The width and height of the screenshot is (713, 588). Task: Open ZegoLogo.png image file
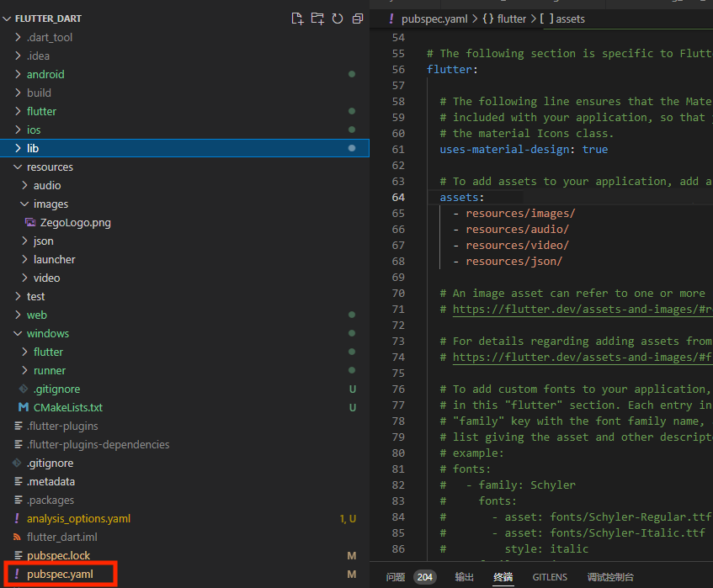(x=76, y=223)
